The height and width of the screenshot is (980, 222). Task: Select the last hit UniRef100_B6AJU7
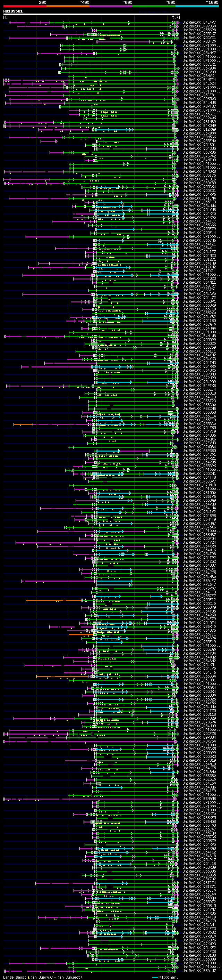click(x=199, y=971)
